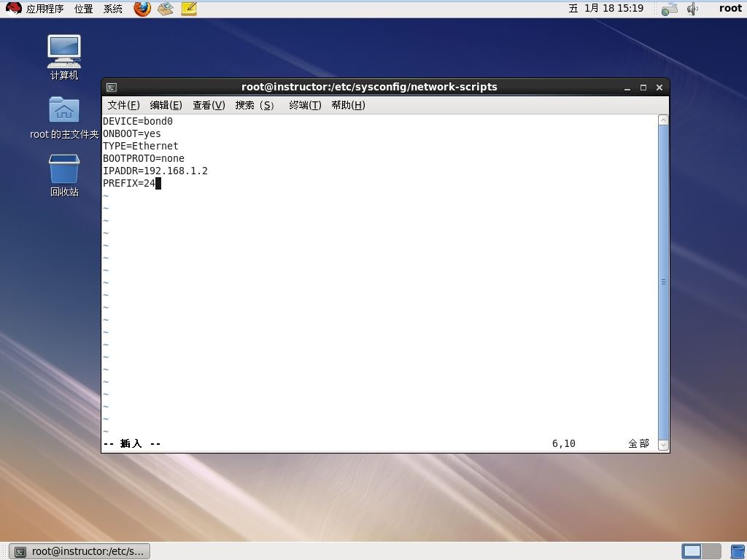
Task: Click the root user menu
Action: [x=730, y=8]
